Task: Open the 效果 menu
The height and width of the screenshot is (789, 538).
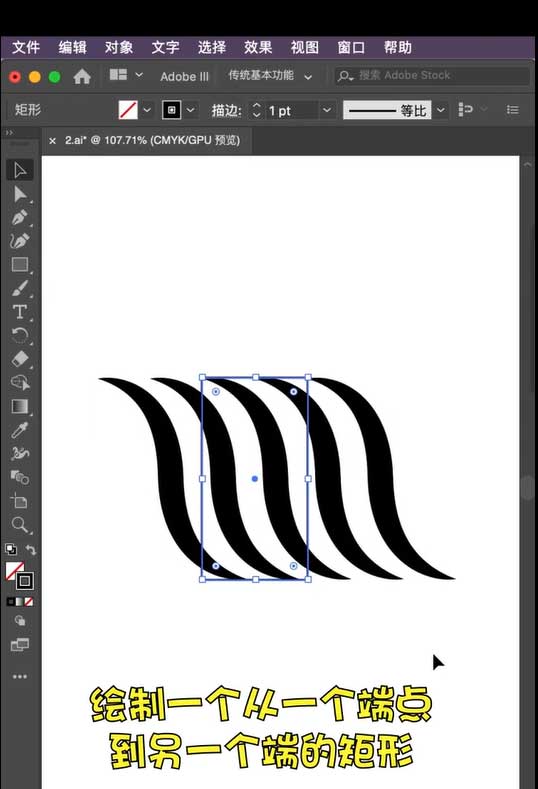Action: 258,48
